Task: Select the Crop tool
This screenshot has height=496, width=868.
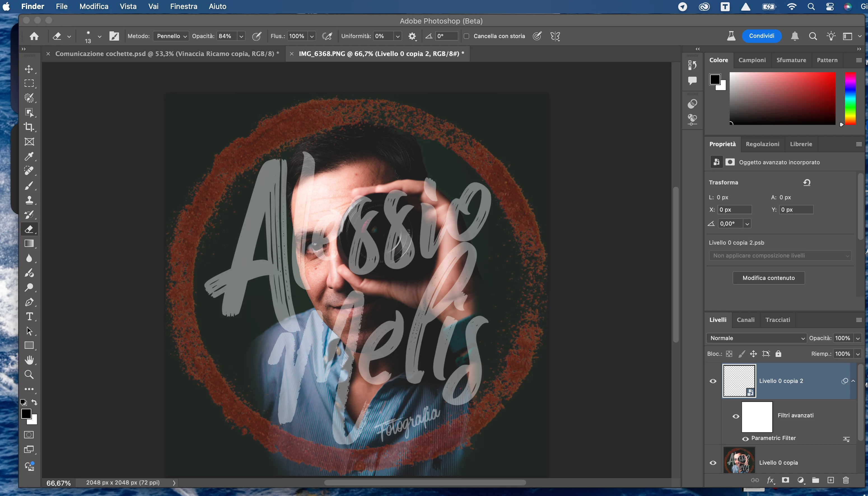Action: tap(29, 127)
